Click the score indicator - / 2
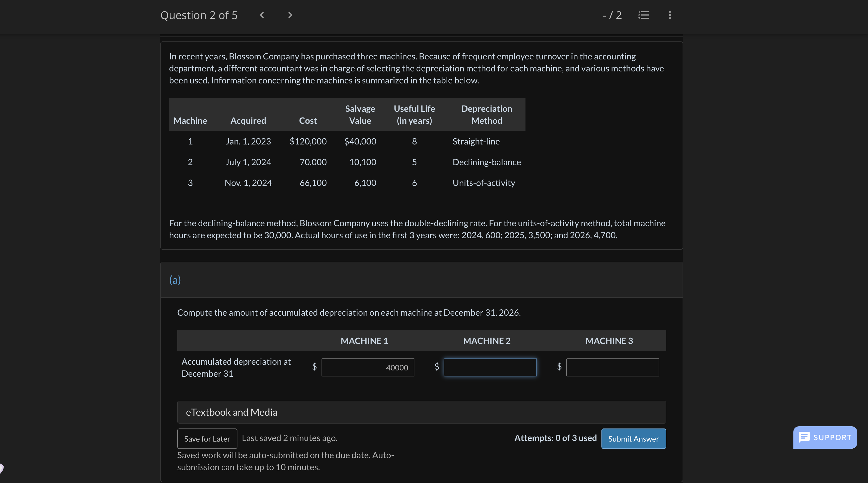 coord(612,15)
